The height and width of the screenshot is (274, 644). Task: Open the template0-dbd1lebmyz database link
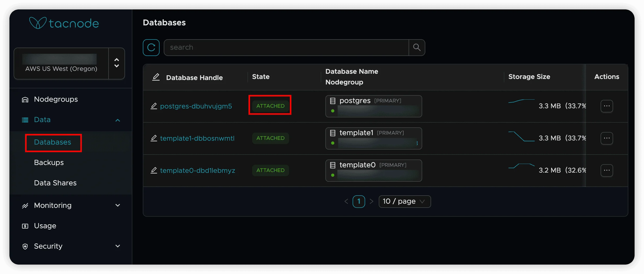(197, 170)
